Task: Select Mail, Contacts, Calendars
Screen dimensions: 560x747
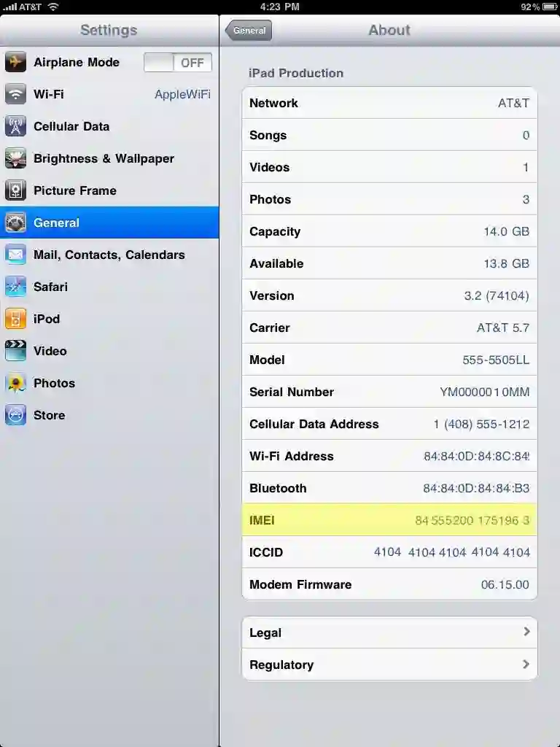Action: pyautogui.click(x=109, y=255)
